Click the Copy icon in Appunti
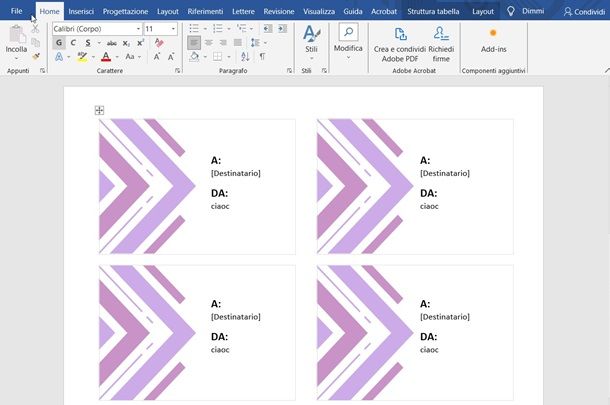The height and width of the screenshot is (405, 610). (35, 42)
